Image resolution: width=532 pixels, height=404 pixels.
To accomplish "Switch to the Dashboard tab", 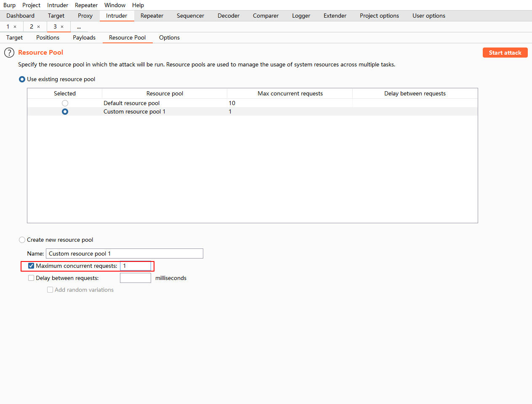I will [x=21, y=16].
